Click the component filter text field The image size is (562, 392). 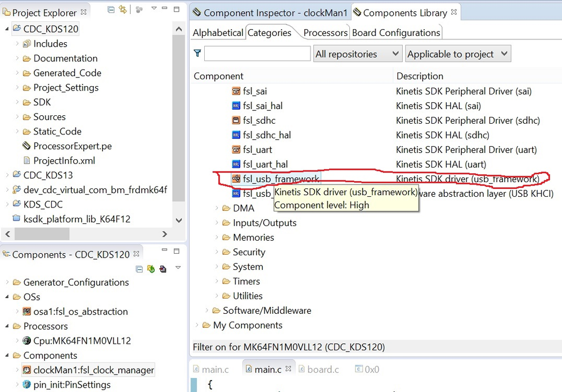(x=257, y=54)
